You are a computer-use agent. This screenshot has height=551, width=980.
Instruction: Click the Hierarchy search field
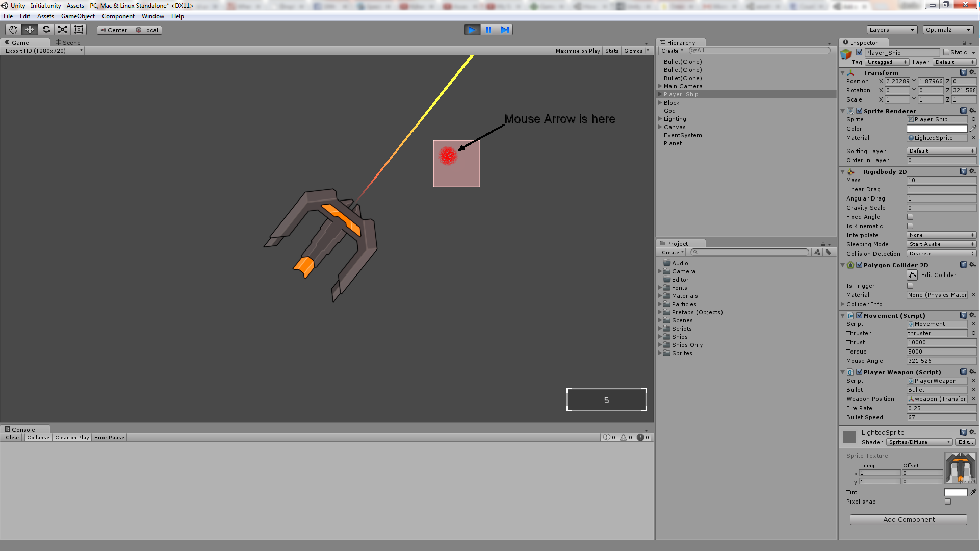[x=759, y=51]
